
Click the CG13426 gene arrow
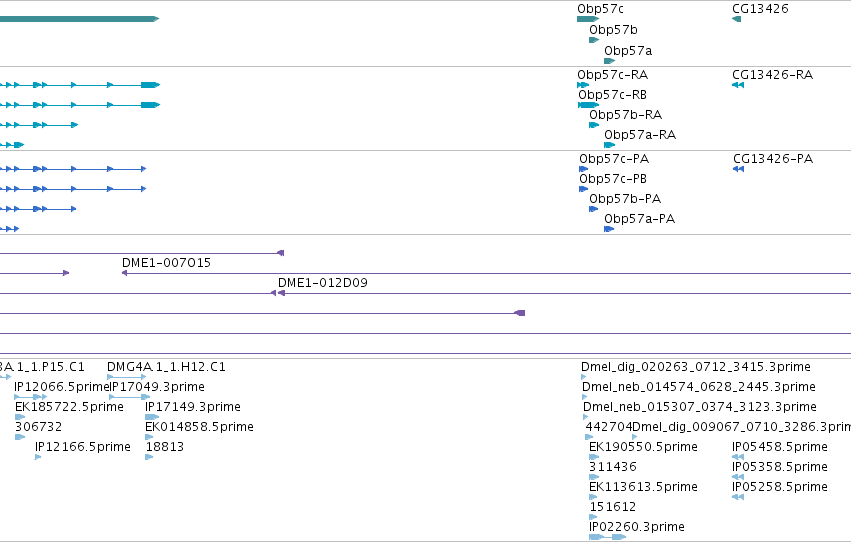[x=736, y=19]
